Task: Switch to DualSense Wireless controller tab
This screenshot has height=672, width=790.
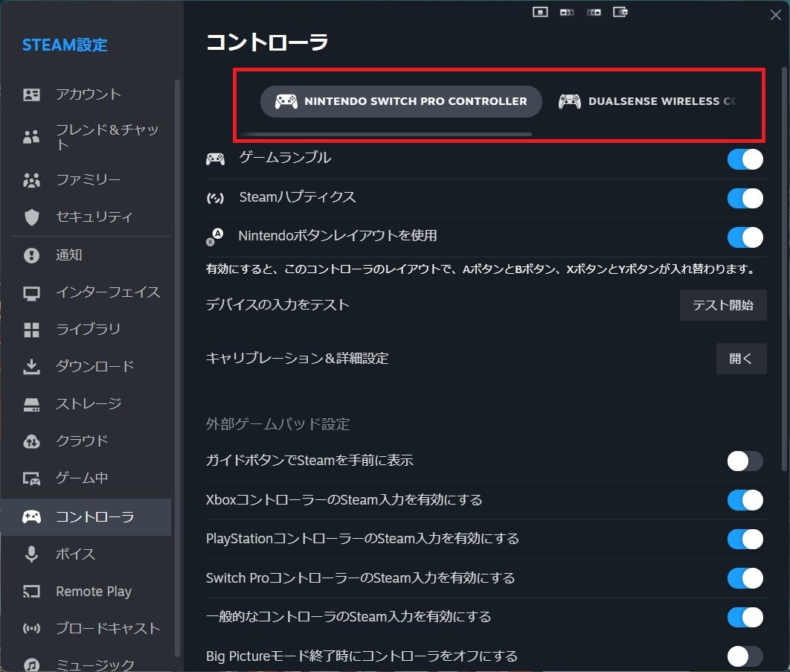Action: [x=648, y=101]
